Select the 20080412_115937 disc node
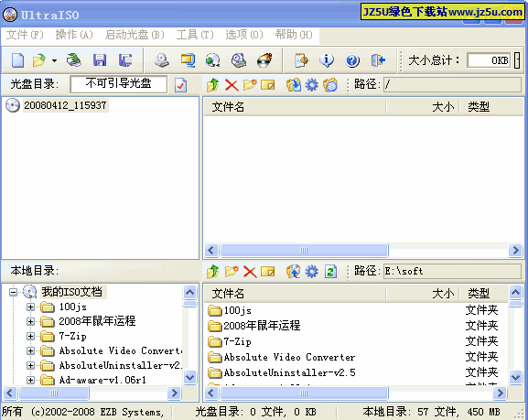The image size is (528, 420). [65, 105]
